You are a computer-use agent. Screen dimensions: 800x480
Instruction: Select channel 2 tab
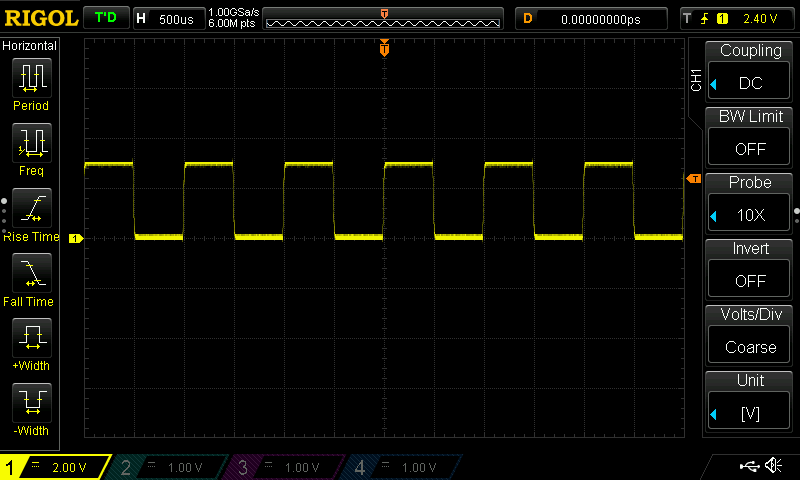click(168, 467)
